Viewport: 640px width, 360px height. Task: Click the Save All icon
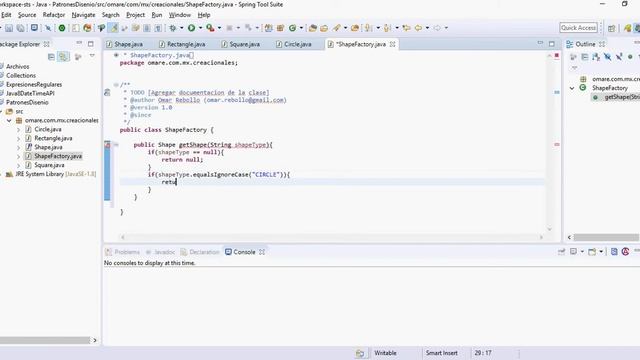[20, 28]
